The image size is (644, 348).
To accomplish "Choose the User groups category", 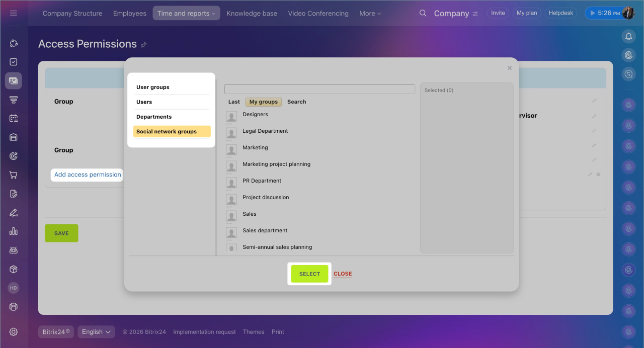I will point(153,87).
